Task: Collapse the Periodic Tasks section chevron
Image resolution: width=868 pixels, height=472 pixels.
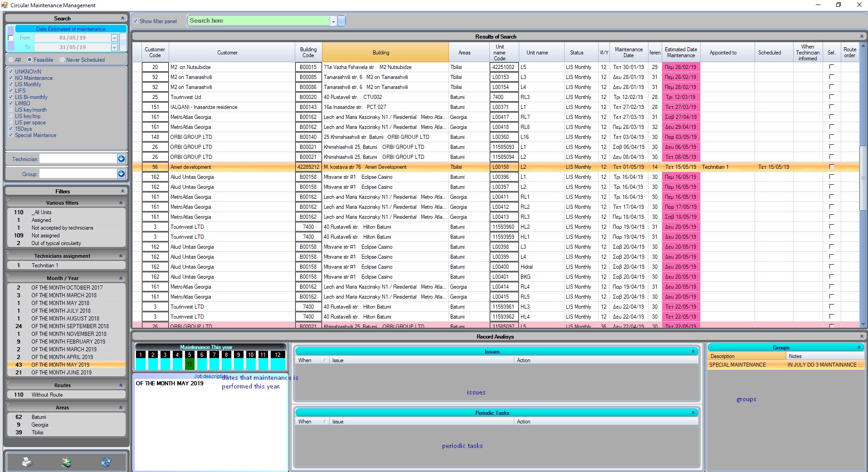Action: [x=693, y=413]
